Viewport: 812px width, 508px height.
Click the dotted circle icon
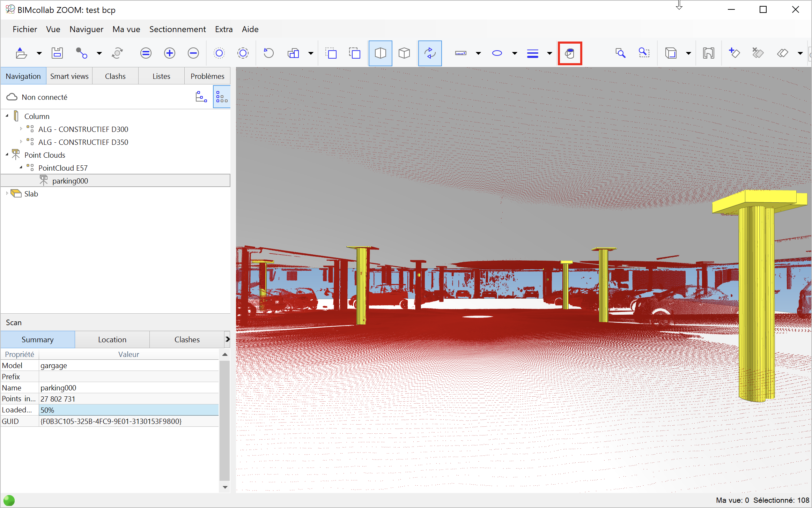coord(219,53)
